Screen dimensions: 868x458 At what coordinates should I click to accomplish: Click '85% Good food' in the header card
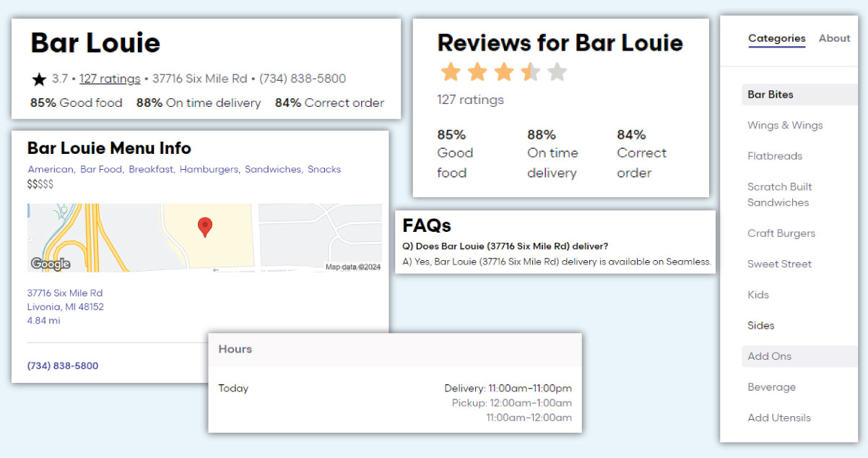point(77,103)
